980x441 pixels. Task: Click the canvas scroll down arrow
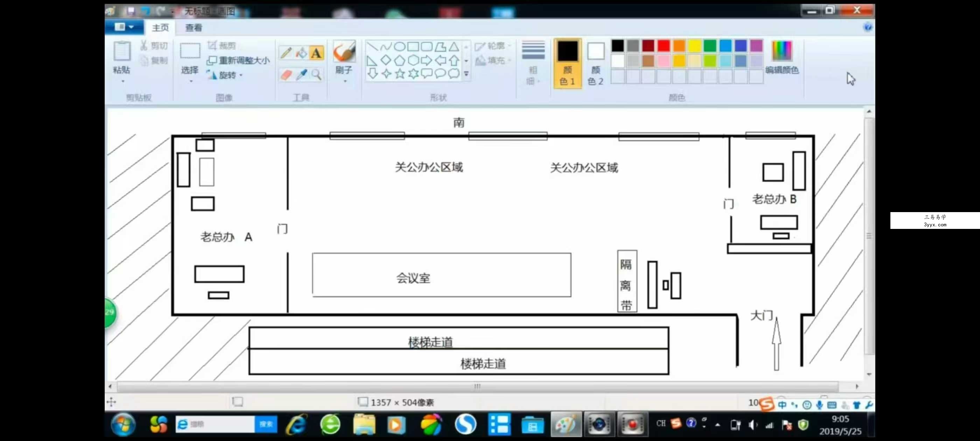click(x=869, y=374)
